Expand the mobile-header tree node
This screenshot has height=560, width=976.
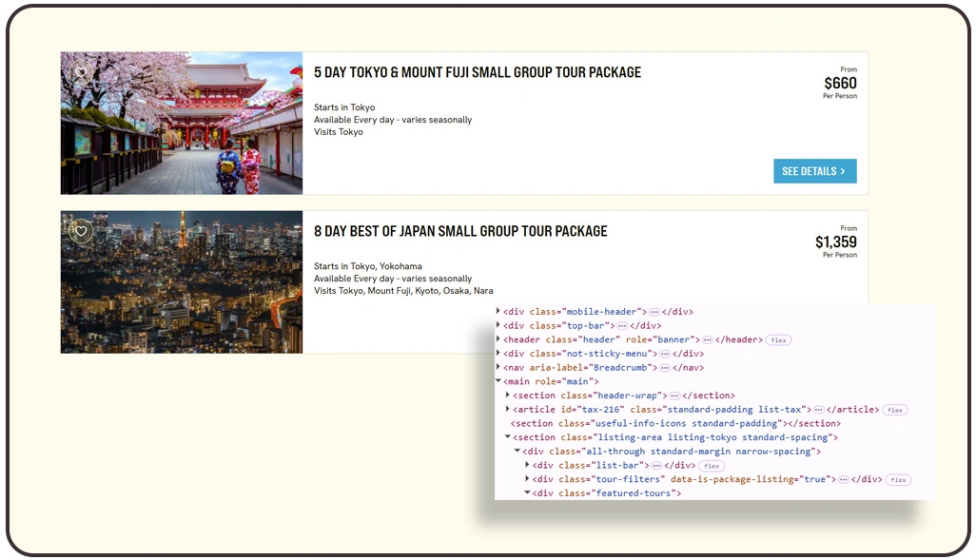click(x=498, y=312)
